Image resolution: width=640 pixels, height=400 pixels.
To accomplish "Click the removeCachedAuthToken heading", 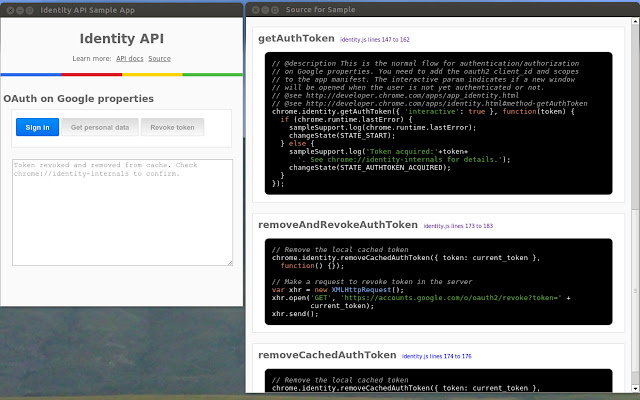I will click(x=327, y=355).
